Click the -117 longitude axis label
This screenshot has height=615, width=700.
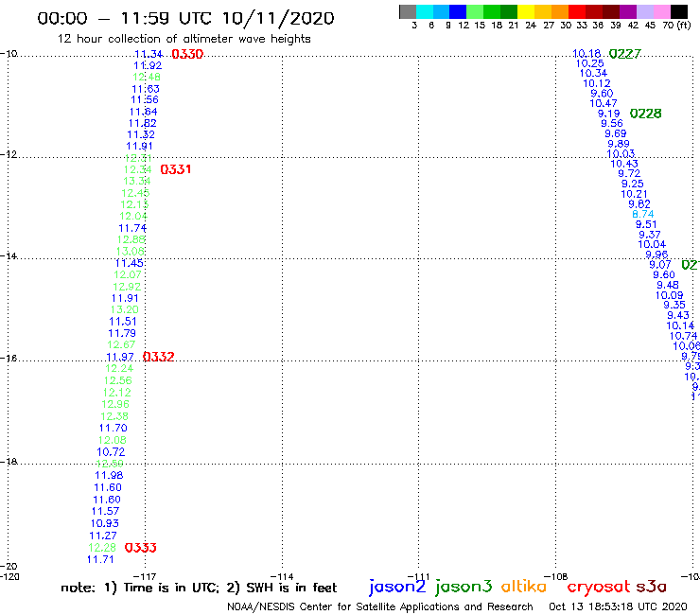145,576
